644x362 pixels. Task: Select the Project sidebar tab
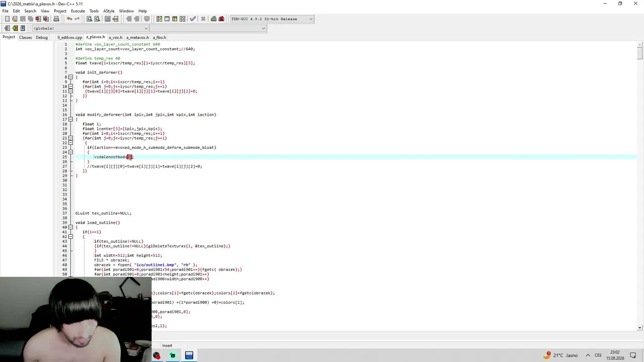(9, 37)
